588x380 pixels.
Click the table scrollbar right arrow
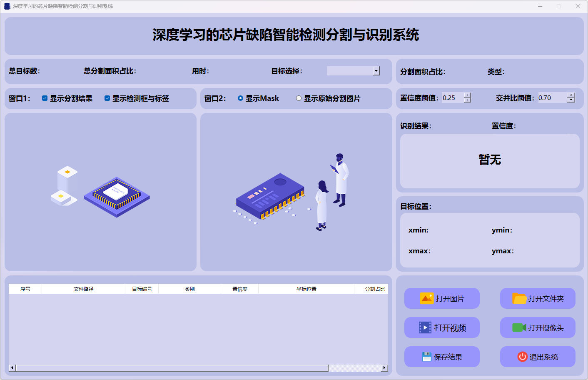[385, 368]
